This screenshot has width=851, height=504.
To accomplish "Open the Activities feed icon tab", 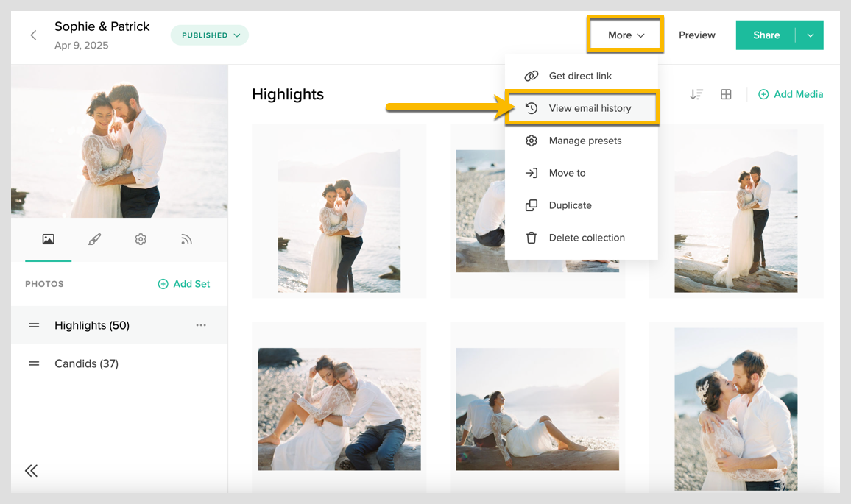I will click(x=186, y=239).
